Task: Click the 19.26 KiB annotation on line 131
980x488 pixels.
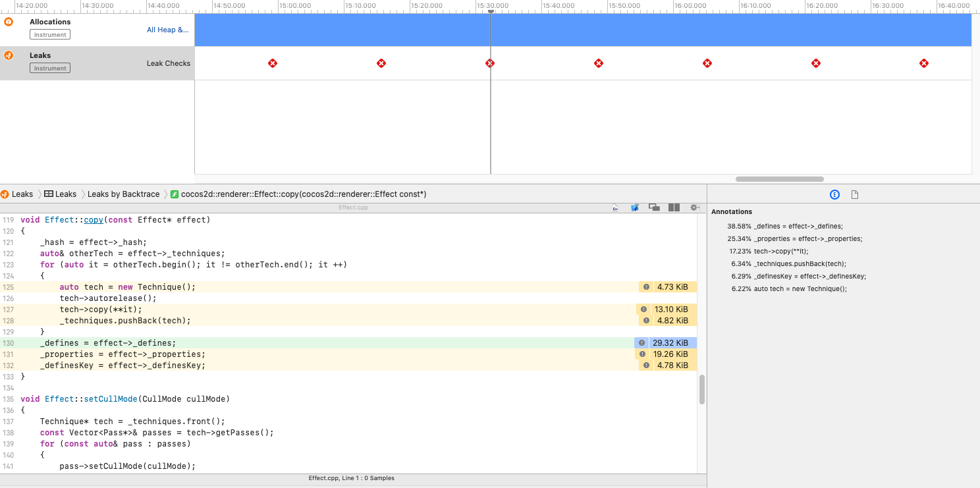Action: [670, 354]
